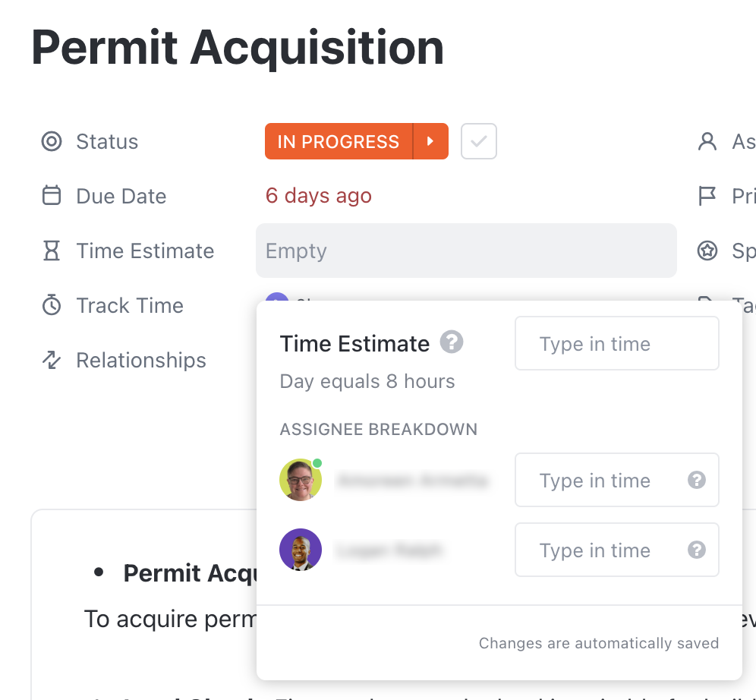
Task: Click the help icon beside Time Estimate title
Action: pos(452,342)
